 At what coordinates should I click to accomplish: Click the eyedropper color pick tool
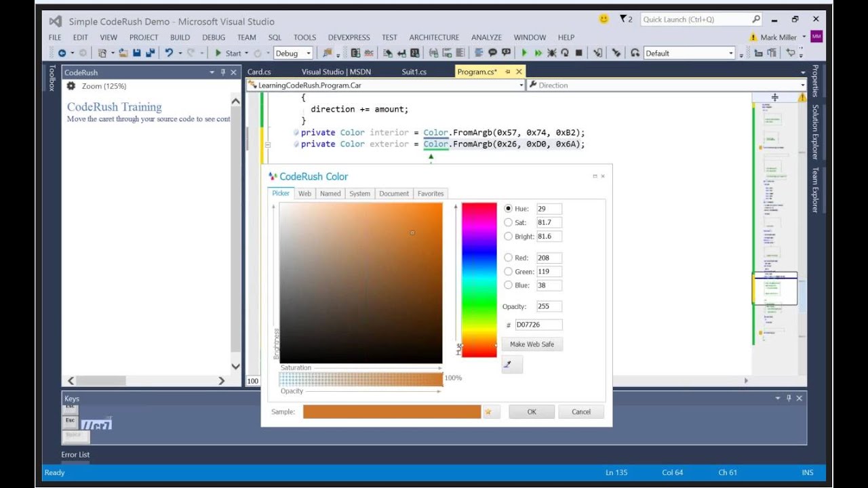click(x=512, y=365)
